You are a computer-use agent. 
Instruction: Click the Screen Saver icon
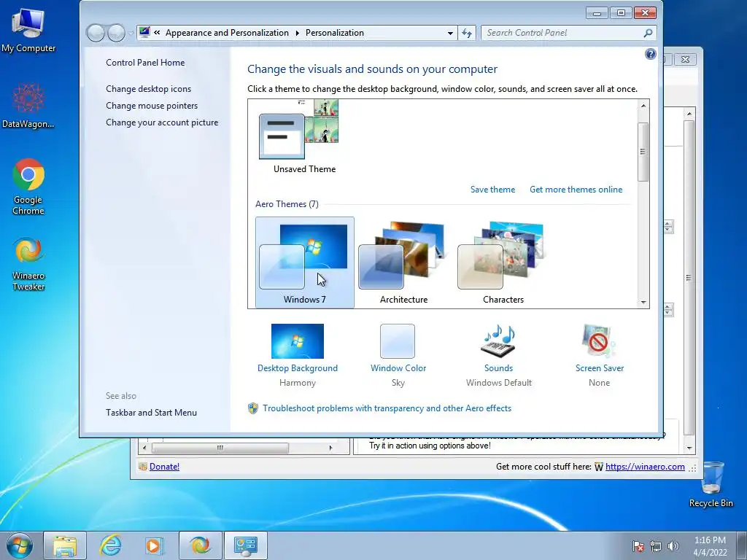click(599, 341)
